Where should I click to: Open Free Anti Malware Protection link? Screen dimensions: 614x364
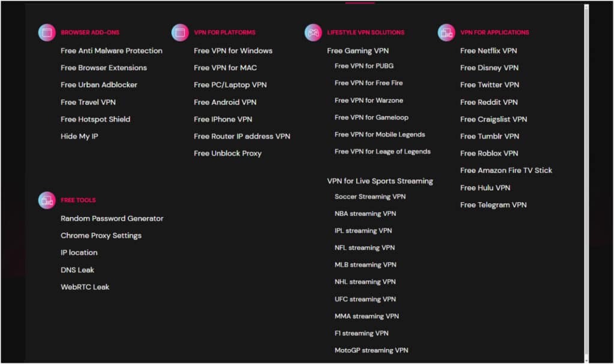[112, 50]
